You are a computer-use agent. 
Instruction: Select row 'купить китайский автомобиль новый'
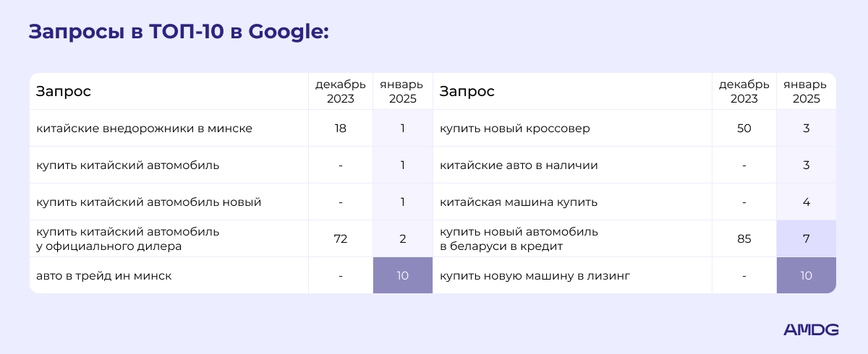pos(231,202)
